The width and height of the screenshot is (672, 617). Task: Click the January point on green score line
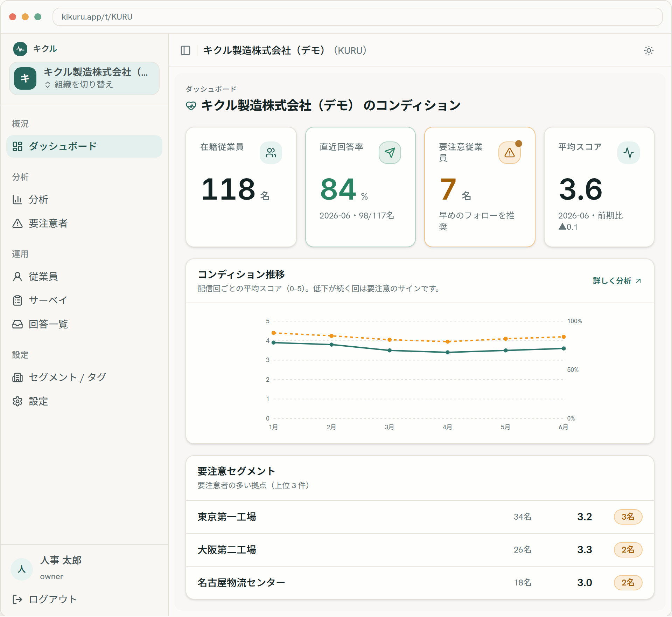(274, 342)
